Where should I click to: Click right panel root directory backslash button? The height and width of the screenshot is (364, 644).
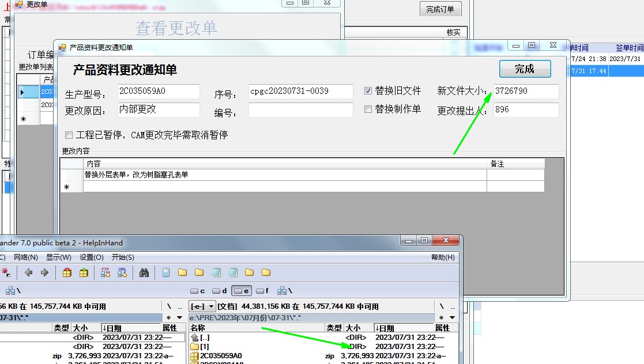tap(442, 306)
